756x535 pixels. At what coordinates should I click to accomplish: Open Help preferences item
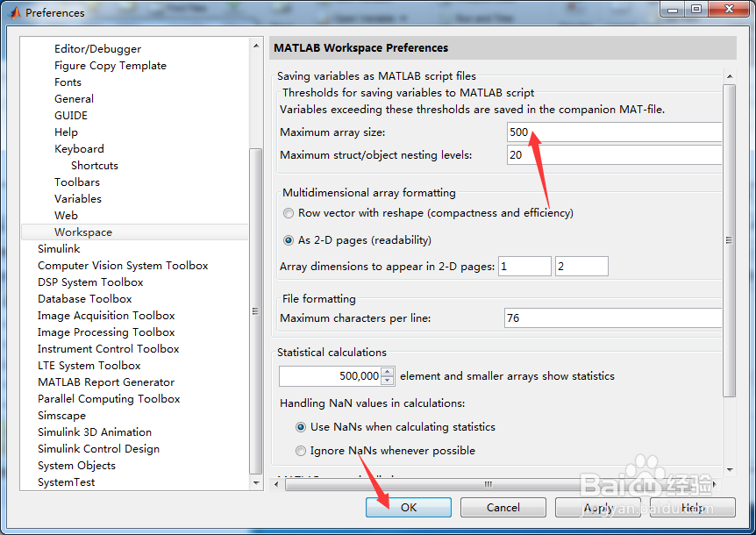click(x=66, y=132)
